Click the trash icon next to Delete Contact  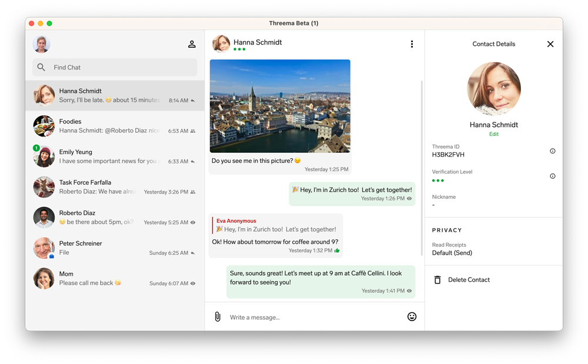[x=437, y=280]
